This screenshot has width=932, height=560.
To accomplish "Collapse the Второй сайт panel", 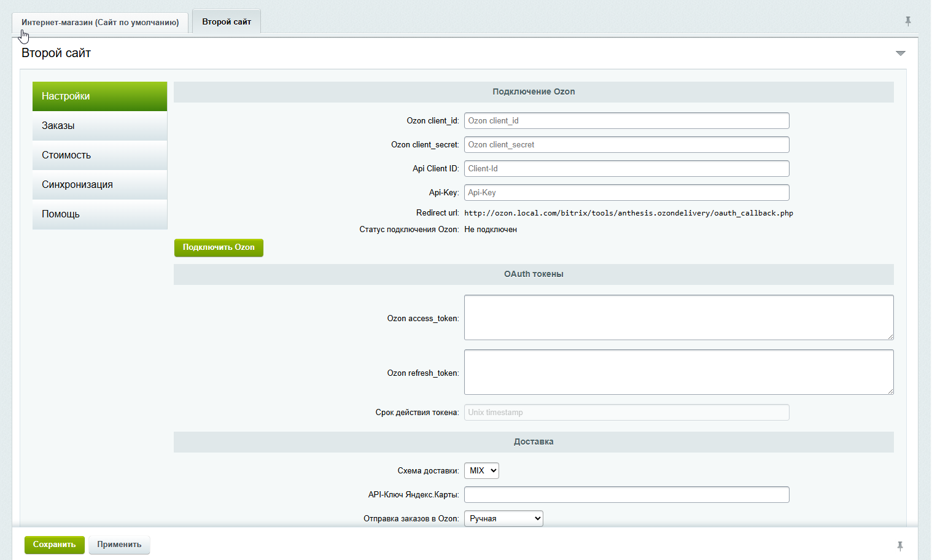I will [x=901, y=53].
